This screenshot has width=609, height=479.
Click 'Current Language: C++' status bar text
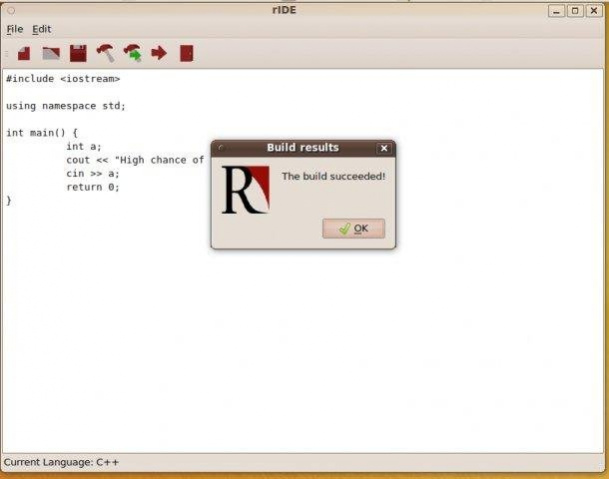pyautogui.click(x=61, y=462)
